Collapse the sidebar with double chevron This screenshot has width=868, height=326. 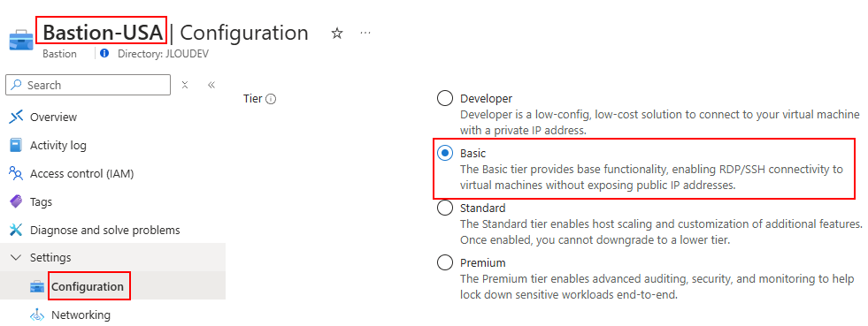(211, 85)
